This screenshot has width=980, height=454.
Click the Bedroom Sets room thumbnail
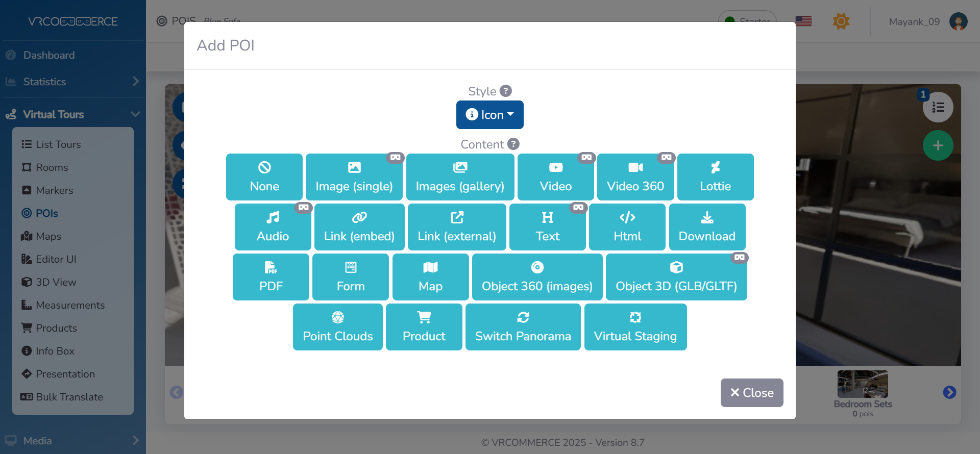[862, 384]
